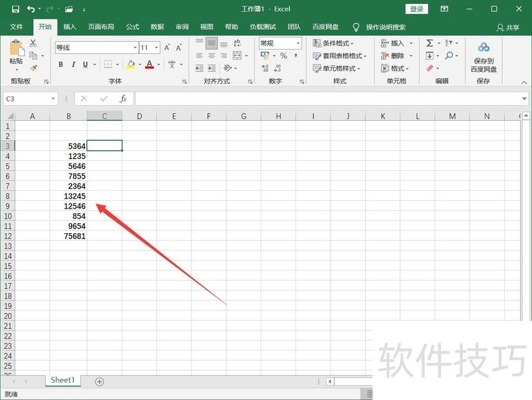
Task: Click the AutoSum sigma icon
Action: tap(430, 43)
